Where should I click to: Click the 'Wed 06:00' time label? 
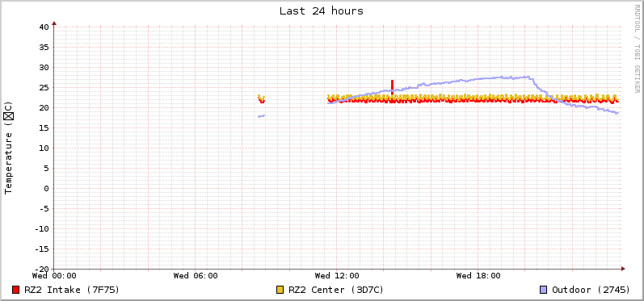[x=196, y=275]
